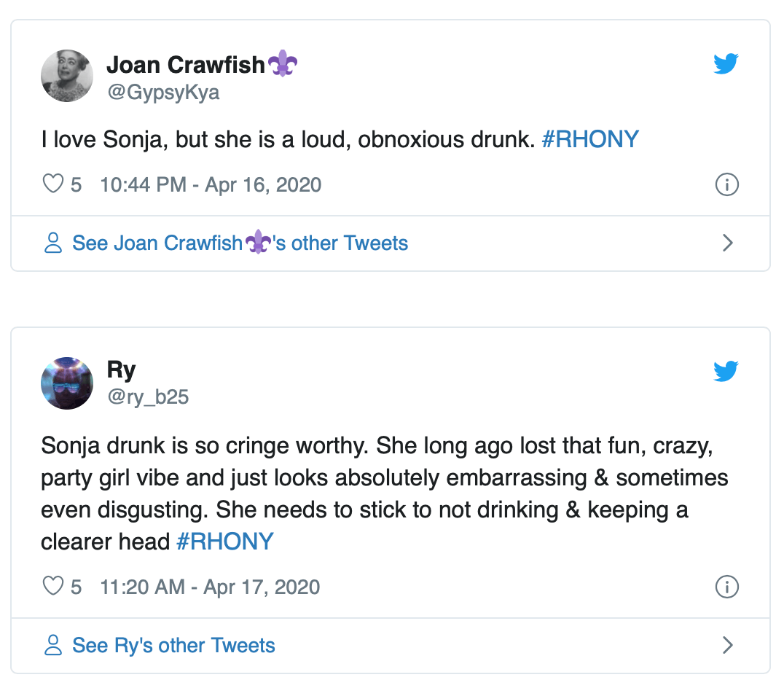Open the 10:44 PM - Apr 16, 2020 timestamp
This screenshot has height=688, width=784.
click(211, 184)
